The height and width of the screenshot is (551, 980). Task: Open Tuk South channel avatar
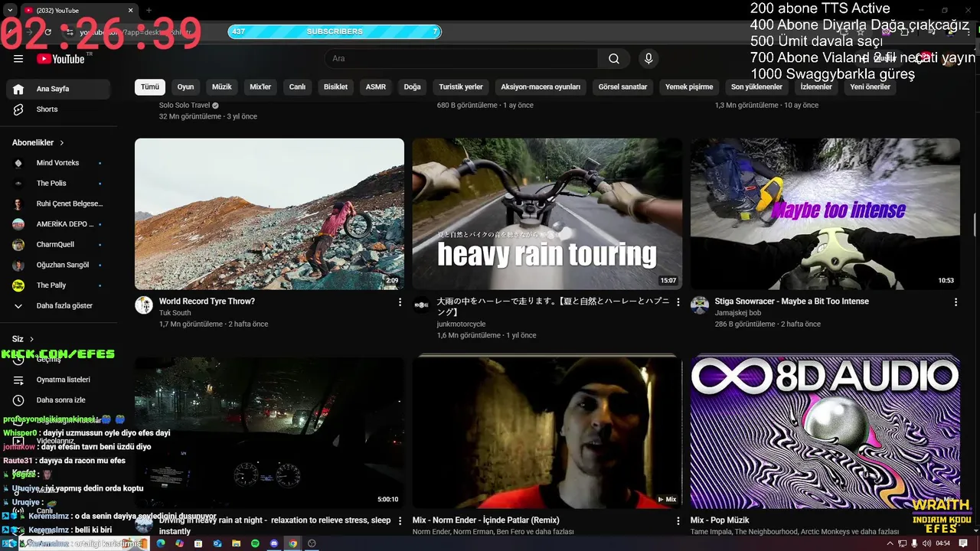(x=144, y=305)
